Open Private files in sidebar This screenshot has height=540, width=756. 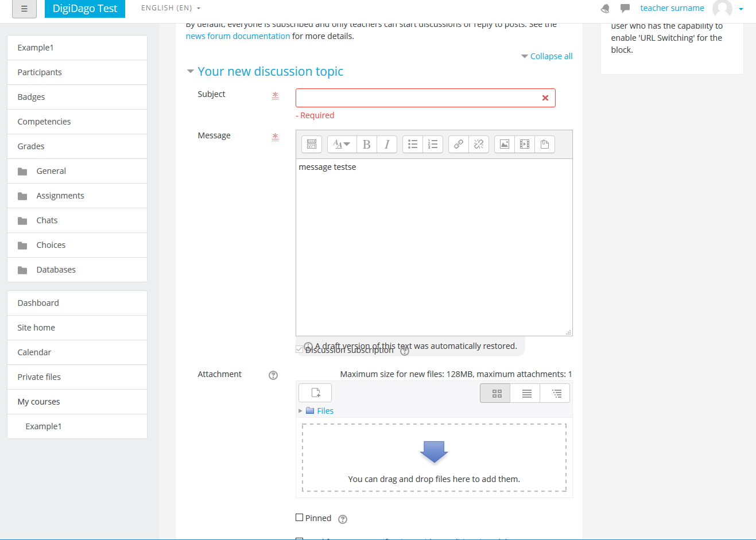tap(77, 377)
